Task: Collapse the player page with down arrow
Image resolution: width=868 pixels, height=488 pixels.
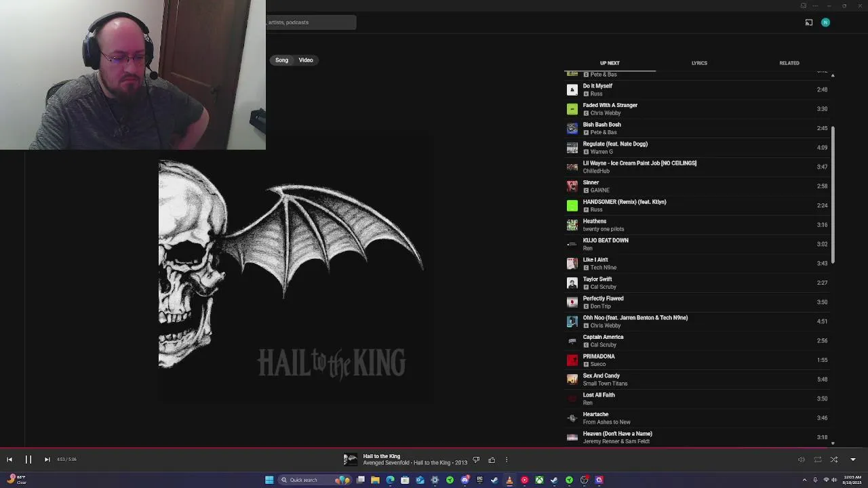Action: [x=853, y=460]
